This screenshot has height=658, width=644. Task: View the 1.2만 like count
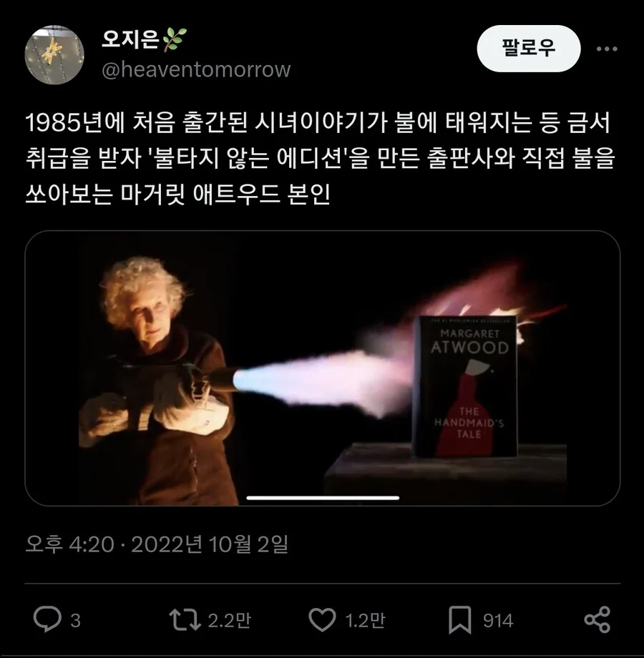pyautogui.click(x=365, y=620)
